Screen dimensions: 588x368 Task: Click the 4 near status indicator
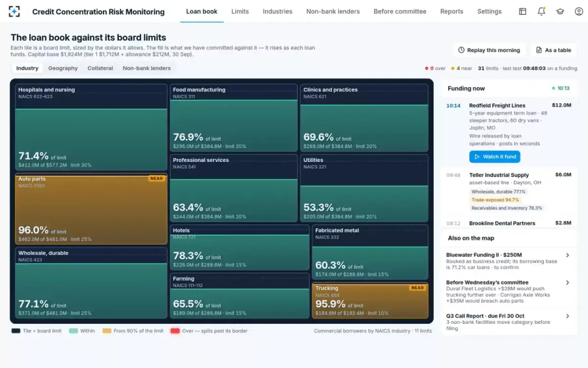[462, 69]
